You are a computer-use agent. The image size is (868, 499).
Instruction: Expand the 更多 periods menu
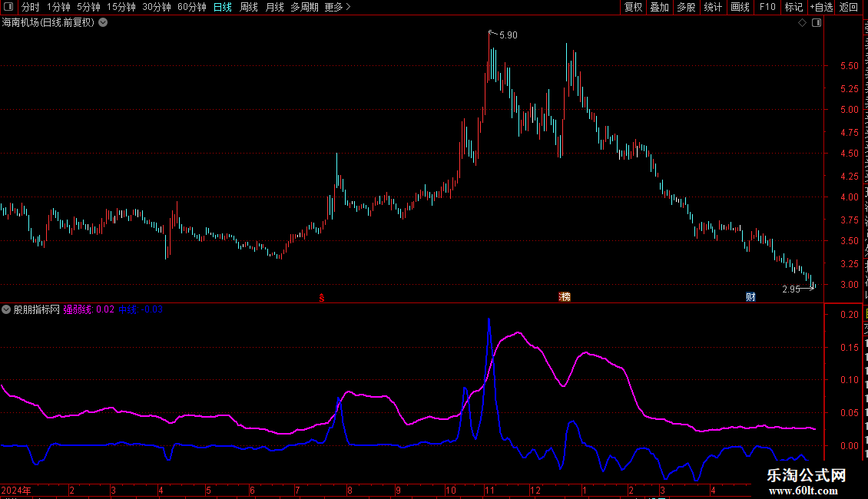click(338, 7)
